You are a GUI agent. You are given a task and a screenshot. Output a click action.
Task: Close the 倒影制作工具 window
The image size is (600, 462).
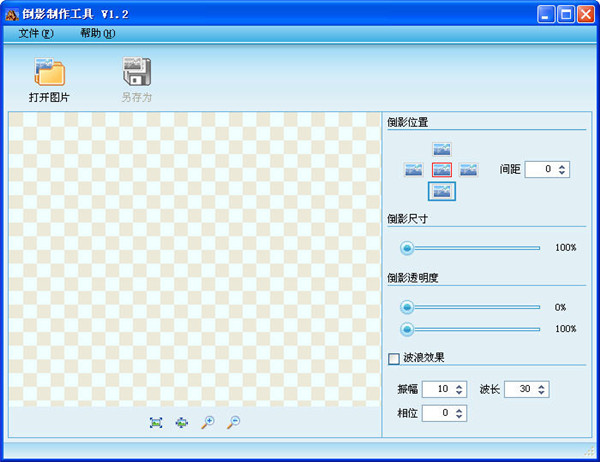tap(586, 15)
